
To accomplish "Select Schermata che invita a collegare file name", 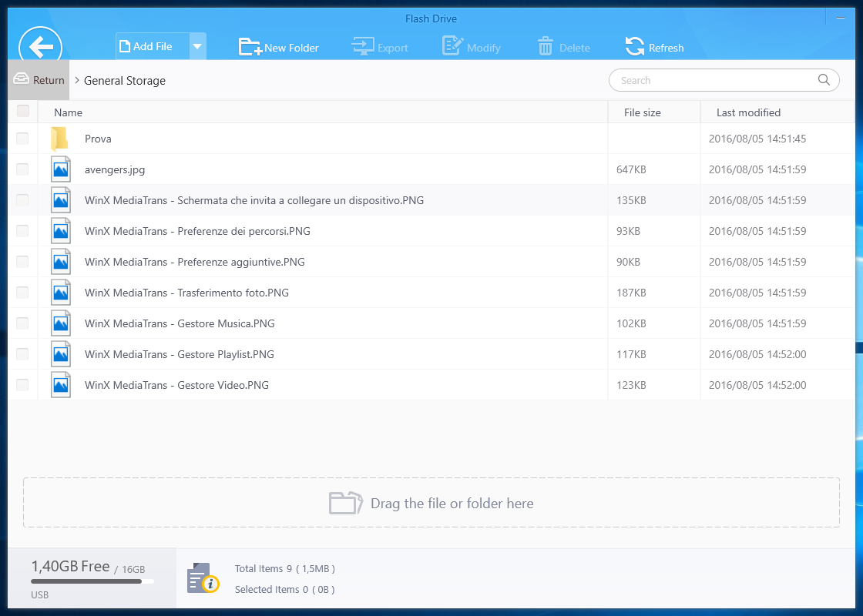I will [x=254, y=200].
